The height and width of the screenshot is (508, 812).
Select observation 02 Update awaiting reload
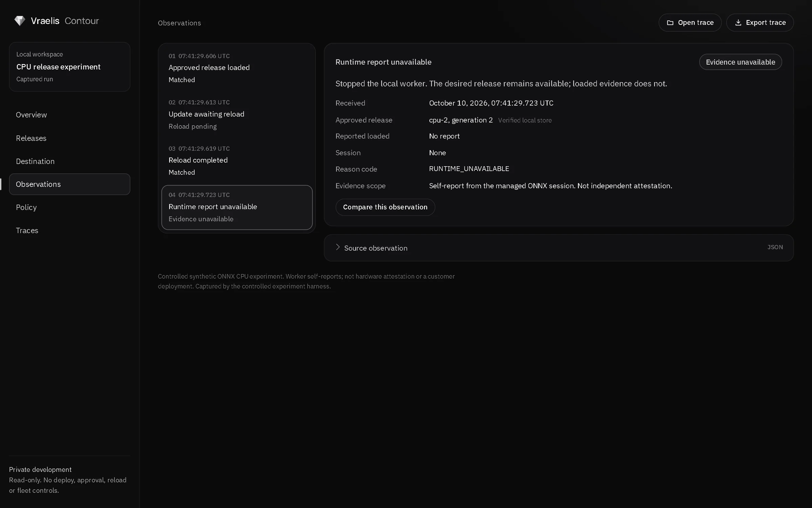tap(237, 114)
